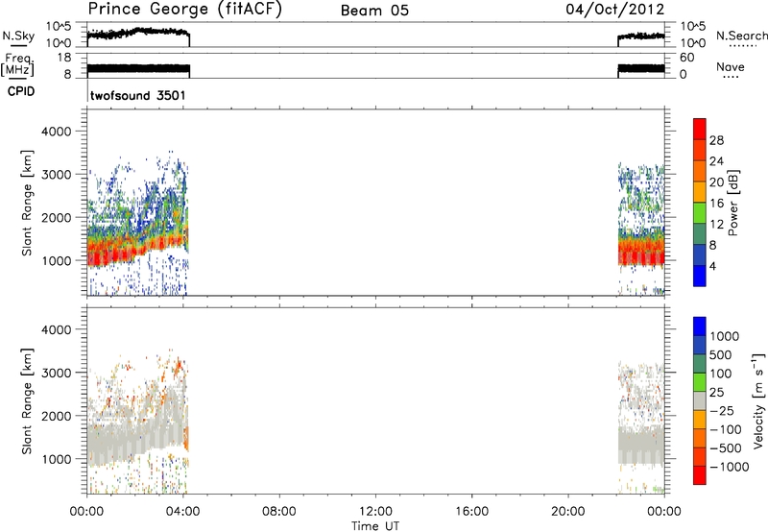This screenshot has width=768, height=532.
Task: Click the "-25" value on the velocity colorbar
Action: pyautogui.click(x=722, y=410)
